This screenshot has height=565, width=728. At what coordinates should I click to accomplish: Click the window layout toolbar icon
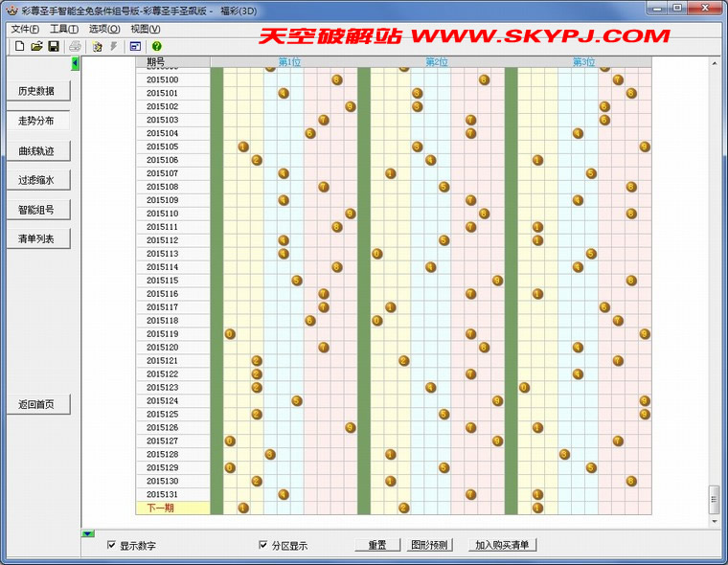[135, 46]
